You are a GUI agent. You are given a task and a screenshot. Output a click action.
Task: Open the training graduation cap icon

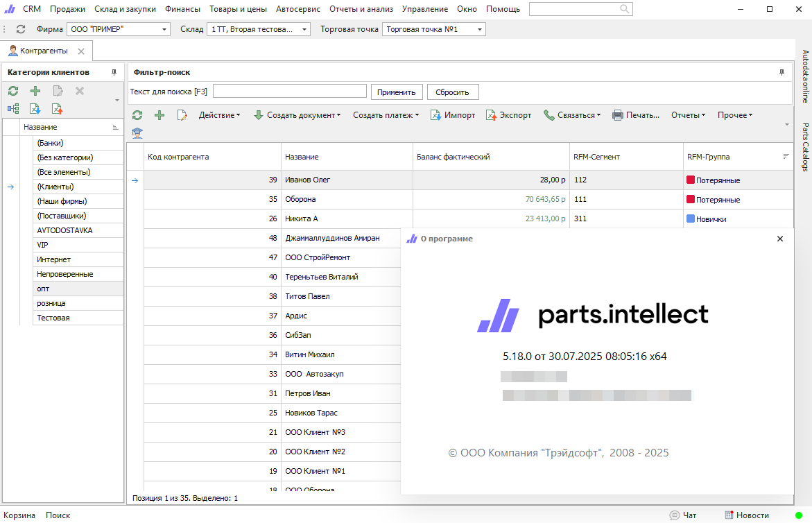point(137,132)
